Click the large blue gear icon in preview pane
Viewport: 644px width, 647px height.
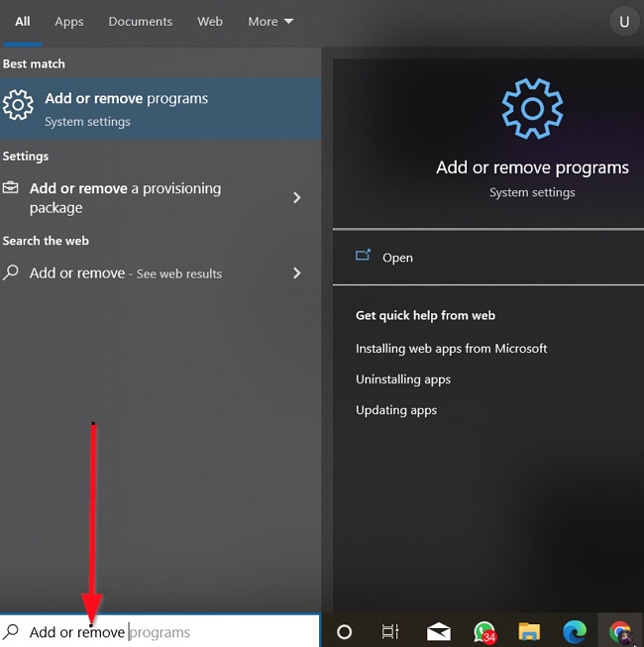coord(532,109)
